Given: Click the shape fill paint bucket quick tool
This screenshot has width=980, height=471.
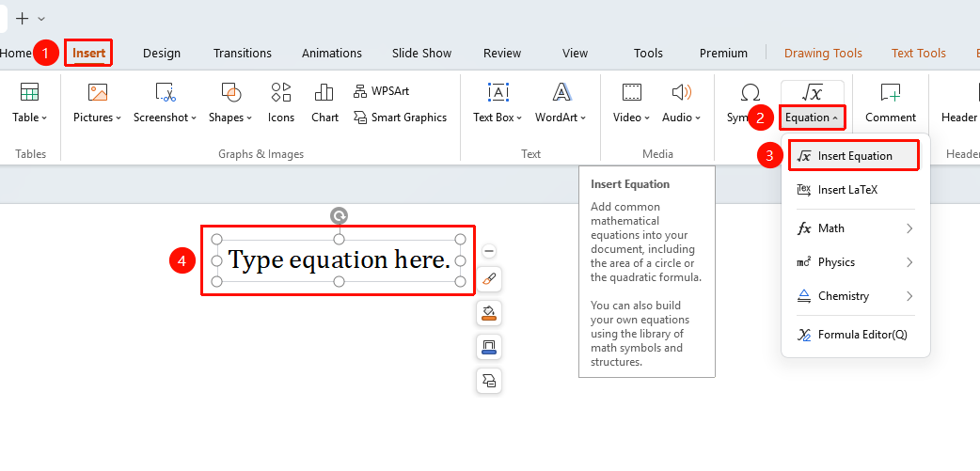Looking at the screenshot, I should click(x=489, y=313).
